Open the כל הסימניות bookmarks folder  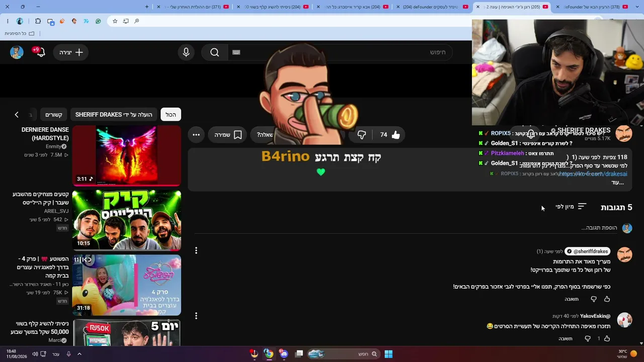click(x=20, y=33)
